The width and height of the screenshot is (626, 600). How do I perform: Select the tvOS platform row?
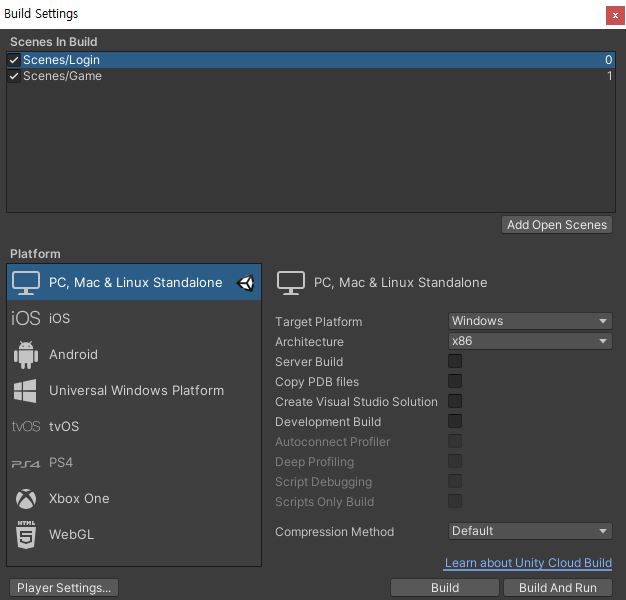pos(134,426)
